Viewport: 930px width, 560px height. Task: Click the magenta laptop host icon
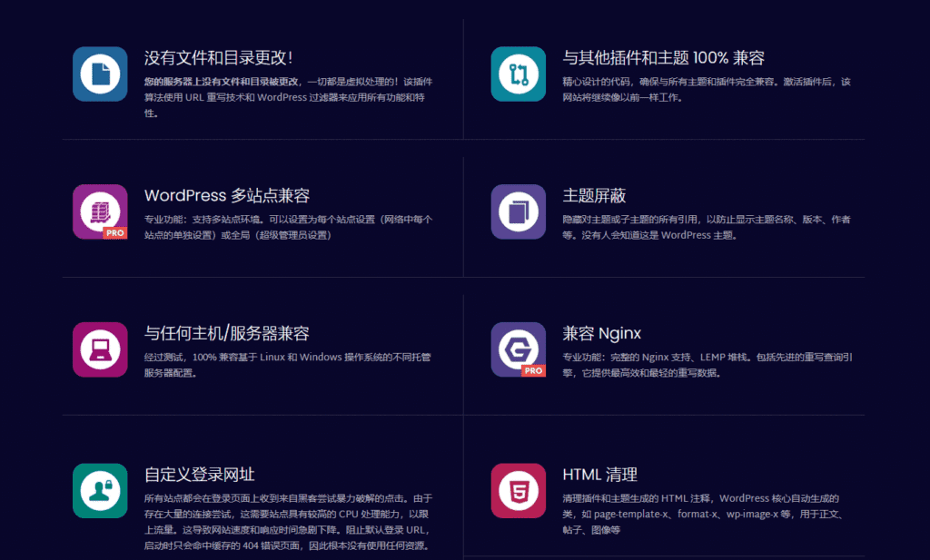tap(100, 349)
